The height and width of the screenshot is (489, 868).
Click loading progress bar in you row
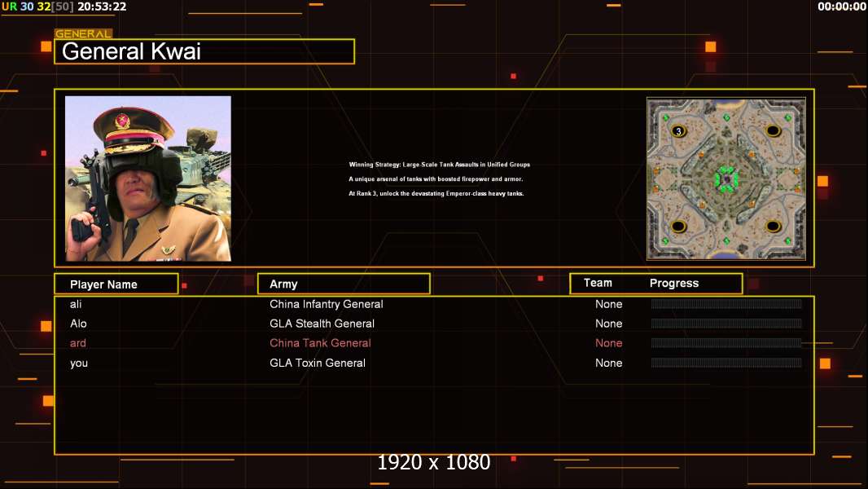(726, 363)
